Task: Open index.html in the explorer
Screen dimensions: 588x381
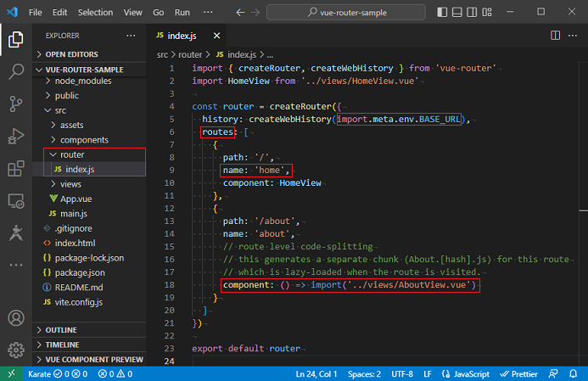Action: pyautogui.click(x=89, y=243)
